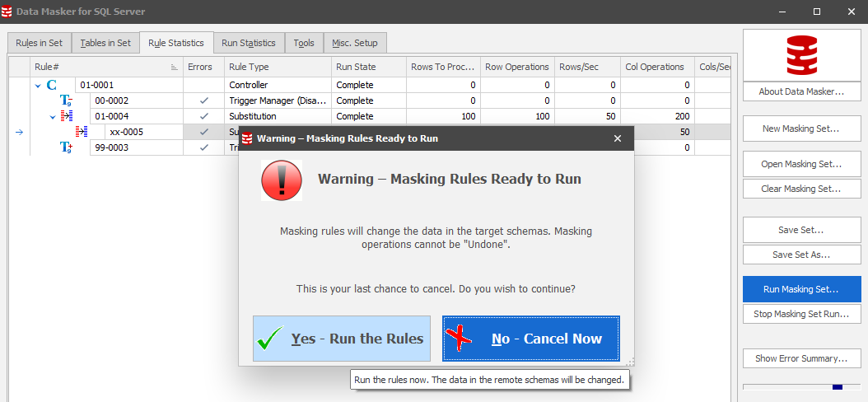The image size is (868, 402).
Task: Collapse the 01-0001 Controller tree node
Action: 38,86
